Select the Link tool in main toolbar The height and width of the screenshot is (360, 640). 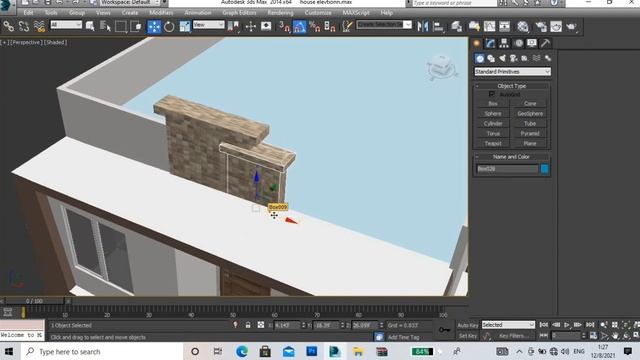click(x=9, y=27)
